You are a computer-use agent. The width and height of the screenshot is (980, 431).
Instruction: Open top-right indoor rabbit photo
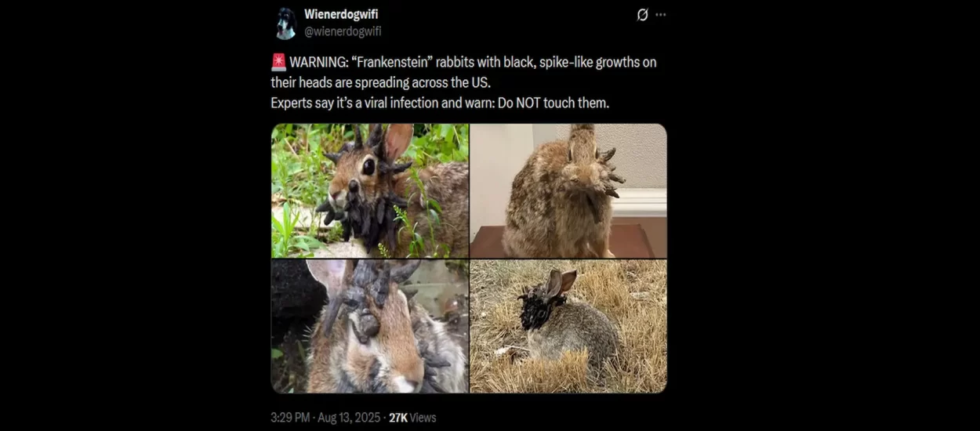(x=568, y=190)
